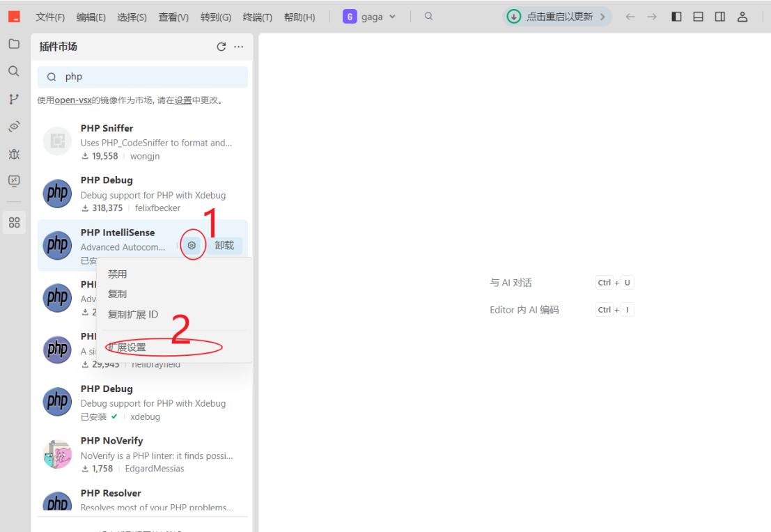This screenshot has height=532, width=771.
Task: Select the PHP NoVerify extension title
Action: (111, 441)
